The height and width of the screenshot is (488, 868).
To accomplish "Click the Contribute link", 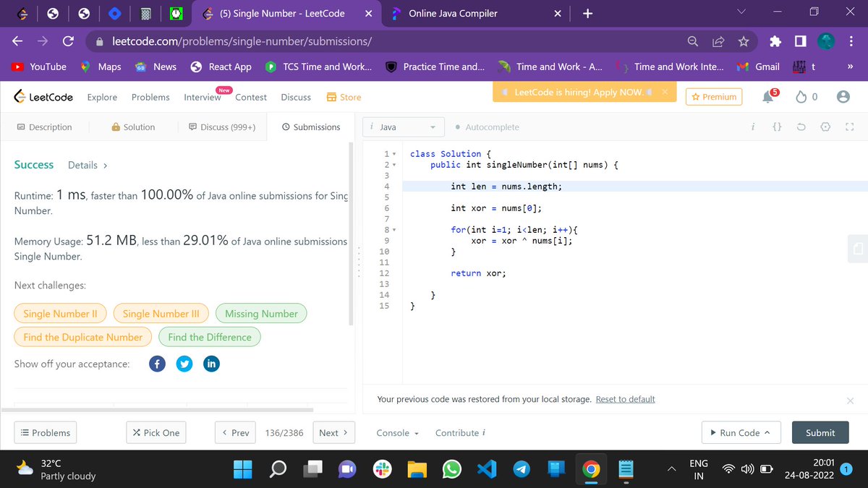I will point(460,432).
